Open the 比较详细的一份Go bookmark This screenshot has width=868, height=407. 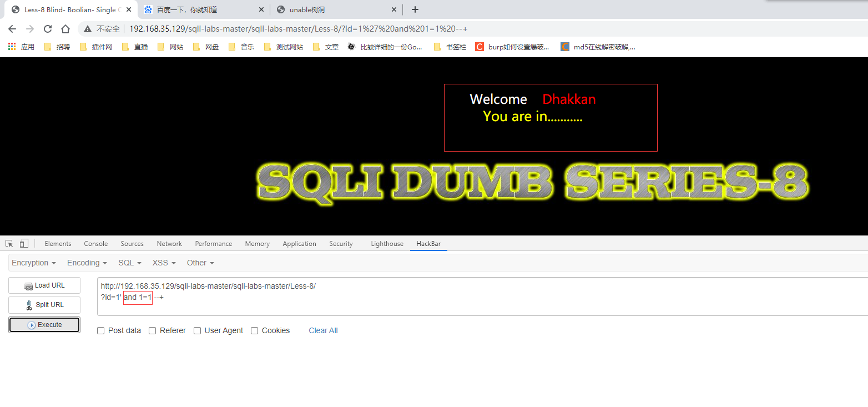385,47
